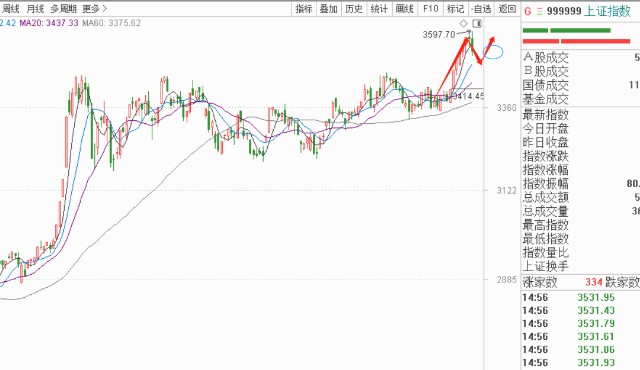Click the 跌家数 label

pyautogui.click(x=622, y=282)
